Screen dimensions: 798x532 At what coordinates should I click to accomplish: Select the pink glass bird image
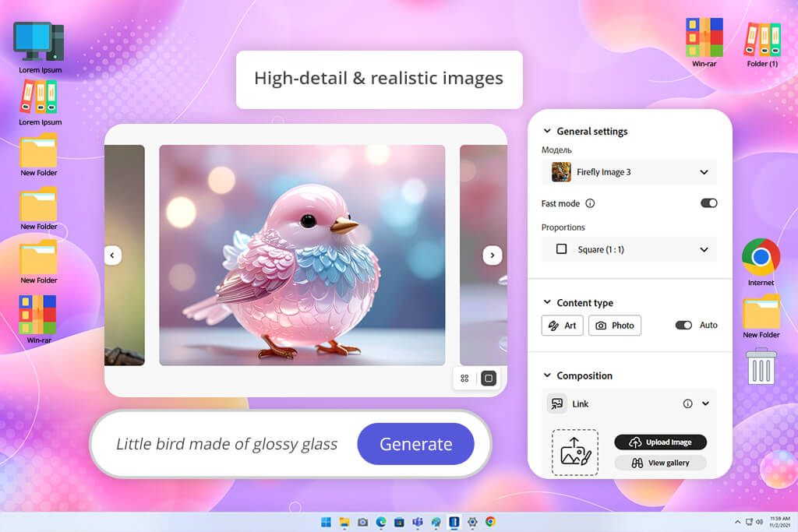coord(302,255)
